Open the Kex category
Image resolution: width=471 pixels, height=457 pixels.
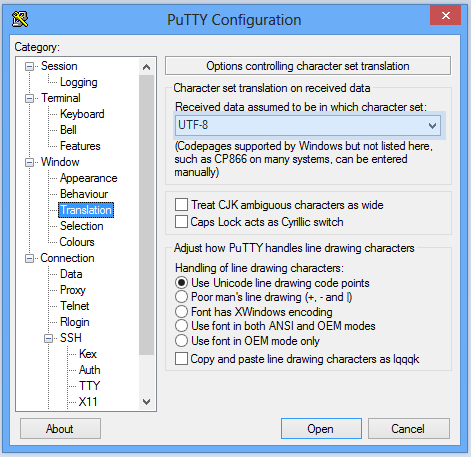pos(88,354)
